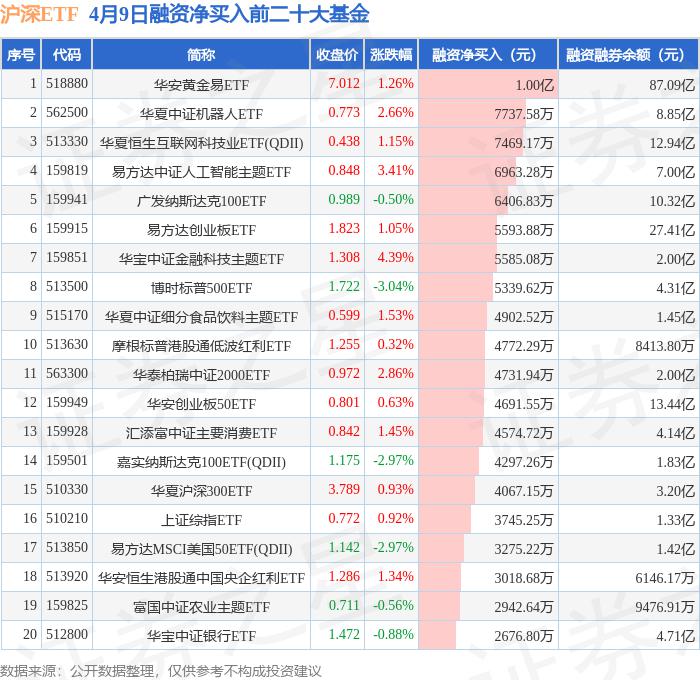
Task: Click fund name 华夏中证细分食品饮料主题ETF
Action: 201,317
